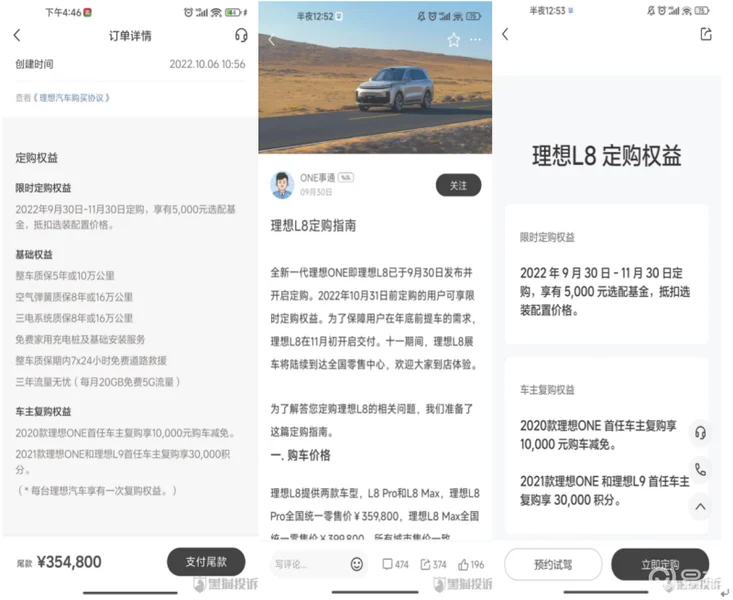733x600 pixels.
Task: Select the 一. 购车价格 section heading
Action: [x=300, y=455]
